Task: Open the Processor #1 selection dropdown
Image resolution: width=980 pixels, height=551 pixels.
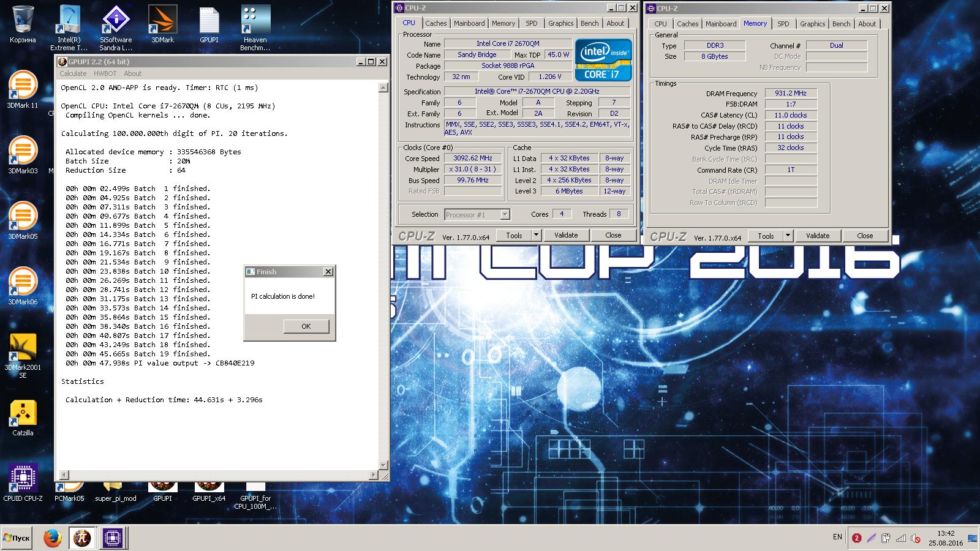Action: pyautogui.click(x=477, y=214)
